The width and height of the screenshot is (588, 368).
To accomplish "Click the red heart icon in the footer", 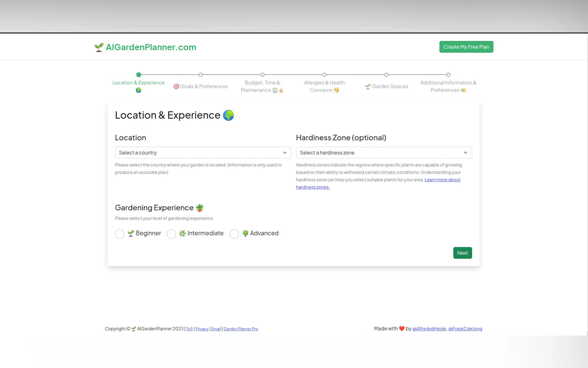I will [x=402, y=329].
